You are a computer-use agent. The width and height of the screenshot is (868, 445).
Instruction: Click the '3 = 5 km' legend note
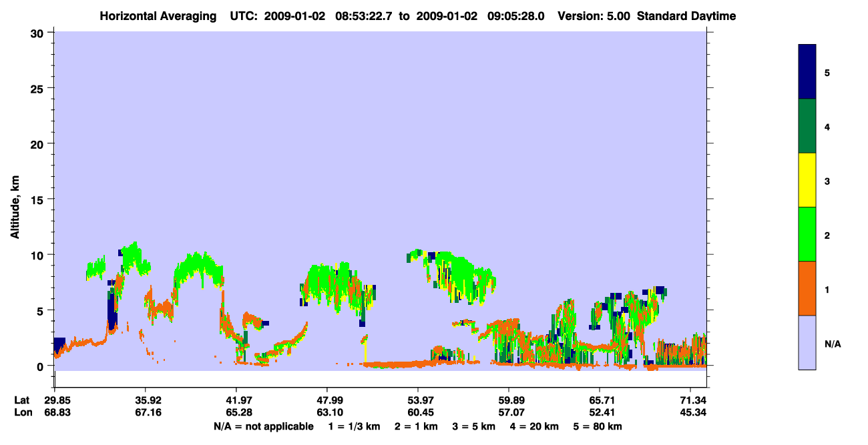point(474,426)
